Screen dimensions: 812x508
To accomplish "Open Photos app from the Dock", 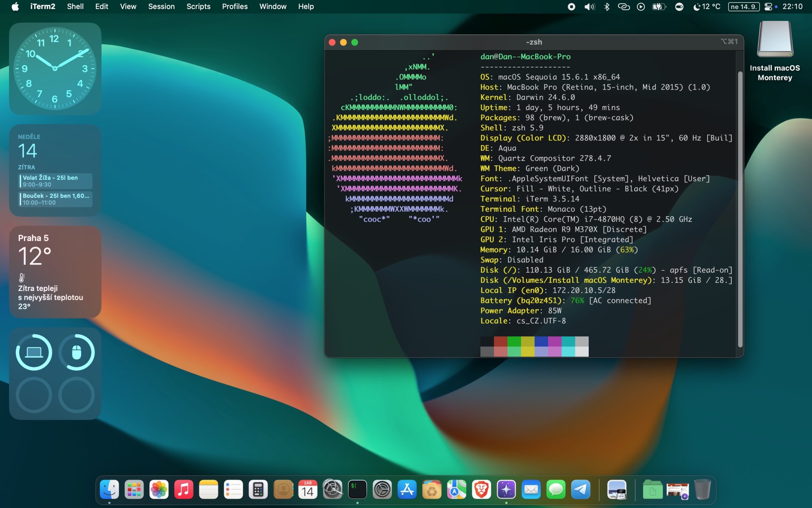I will pyautogui.click(x=159, y=489).
